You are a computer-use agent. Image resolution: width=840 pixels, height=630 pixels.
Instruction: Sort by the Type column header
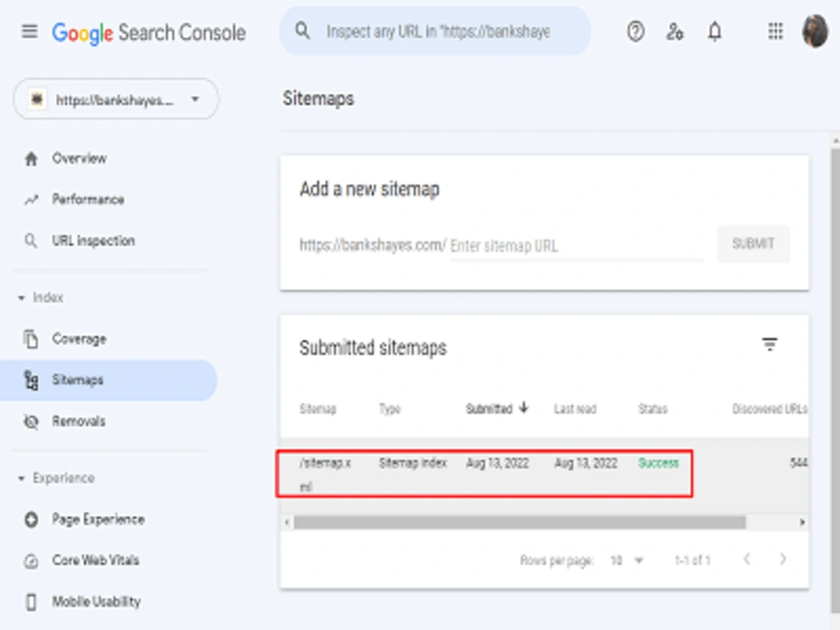pos(390,409)
